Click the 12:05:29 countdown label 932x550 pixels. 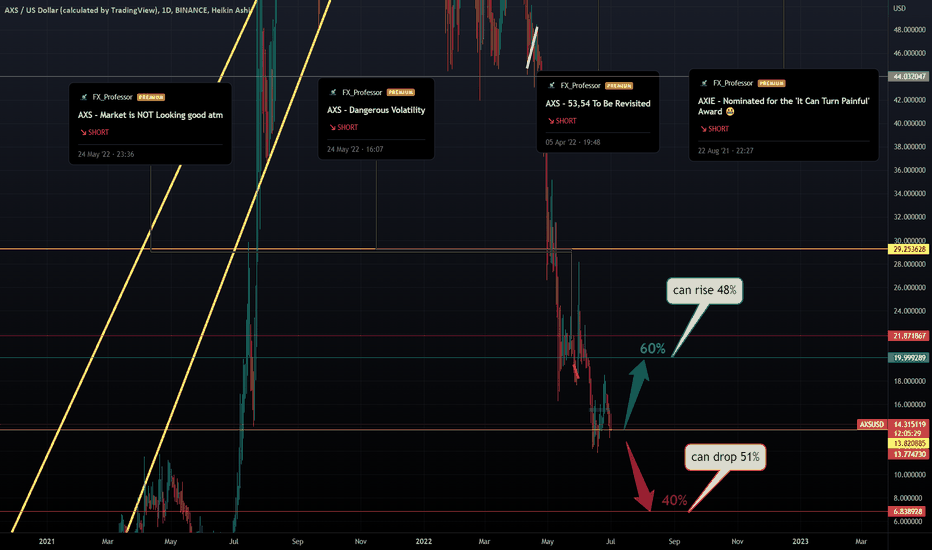pos(908,433)
